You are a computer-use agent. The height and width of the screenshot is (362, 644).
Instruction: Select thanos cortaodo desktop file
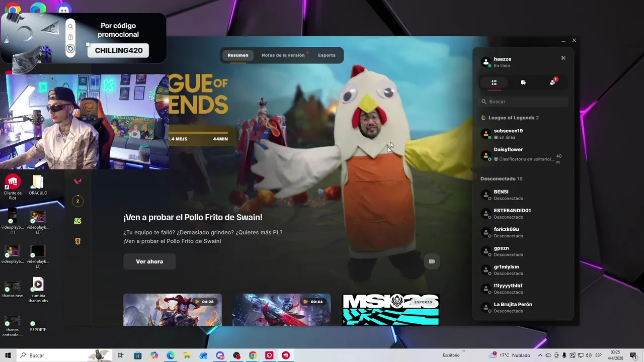click(x=13, y=326)
